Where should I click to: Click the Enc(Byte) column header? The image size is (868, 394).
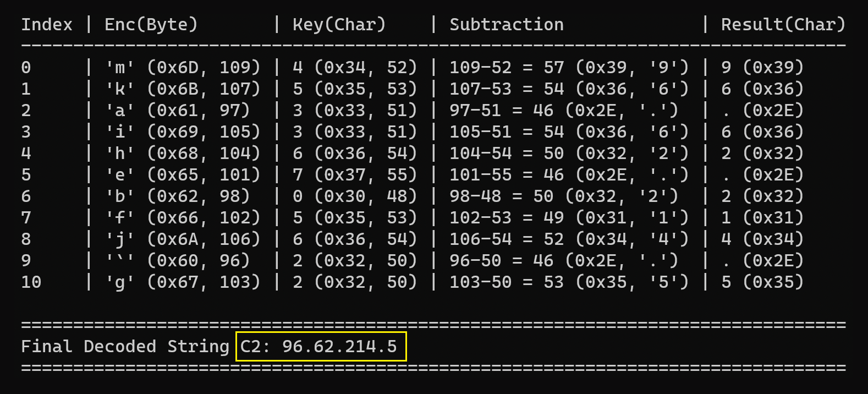click(151, 25)
